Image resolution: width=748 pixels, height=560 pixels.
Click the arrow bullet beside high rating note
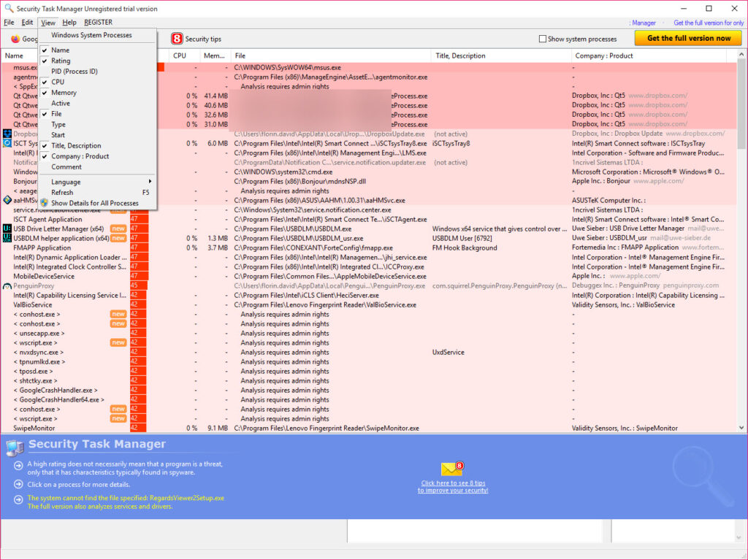pos(18,466)
